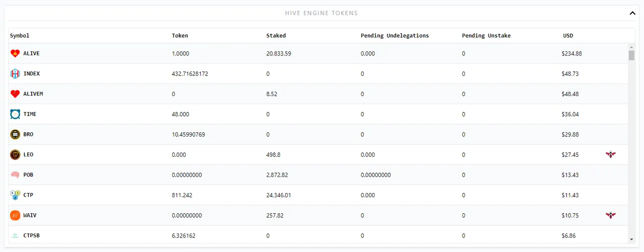Select the WAIV symbol label
Screen dimensions: 644x252
pos(30,215)
